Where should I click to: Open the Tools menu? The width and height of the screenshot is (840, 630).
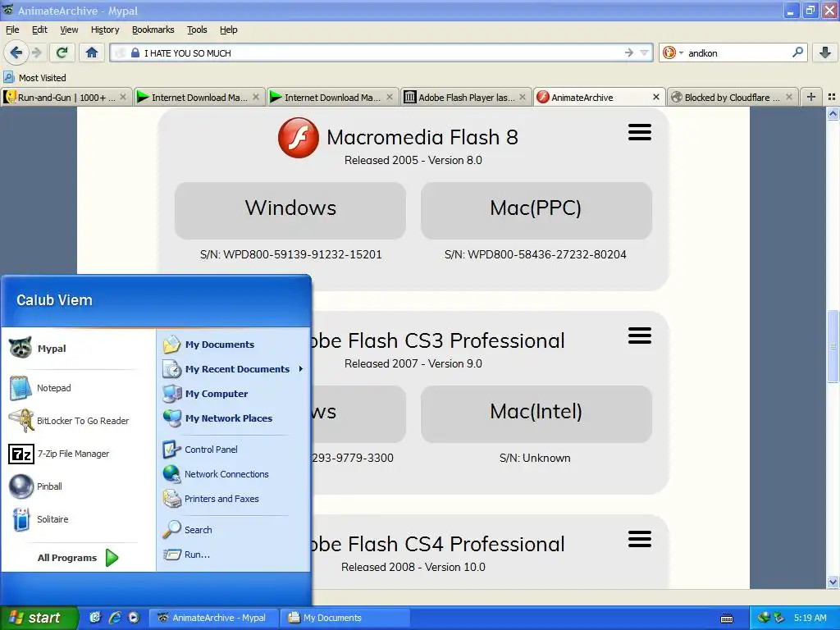click(x=197, y=30)
